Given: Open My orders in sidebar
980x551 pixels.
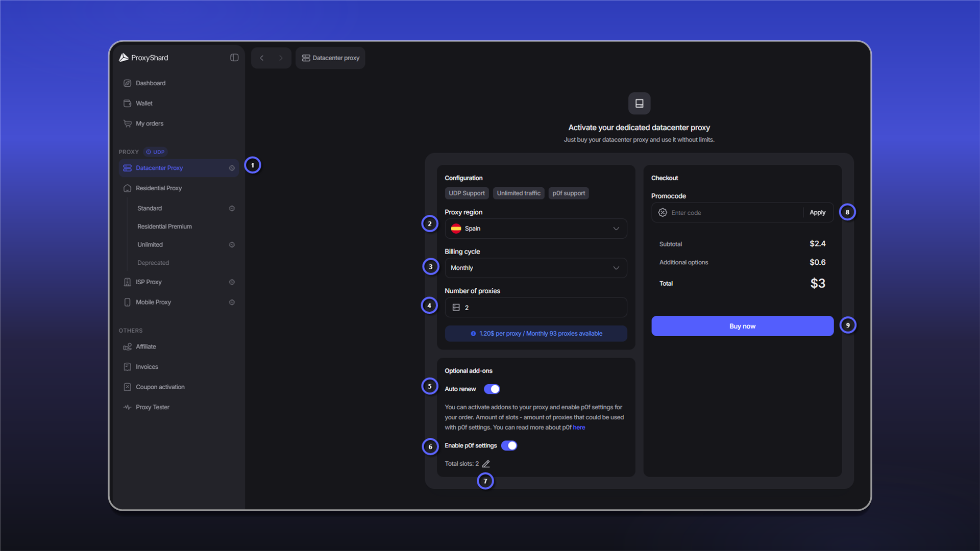Looking at the screenshot, I should click(179, 123).
